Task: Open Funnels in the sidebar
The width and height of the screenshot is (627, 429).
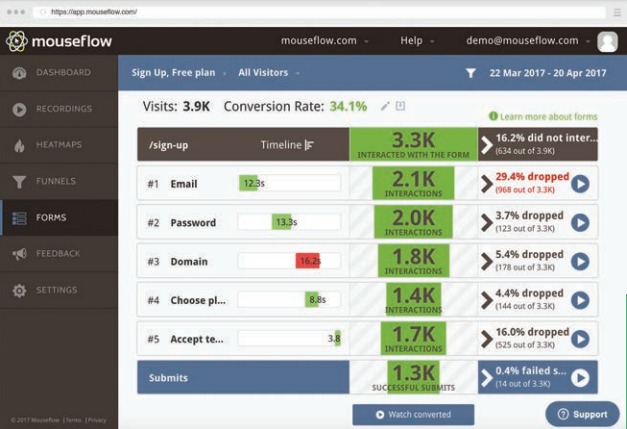Action: 59,182
